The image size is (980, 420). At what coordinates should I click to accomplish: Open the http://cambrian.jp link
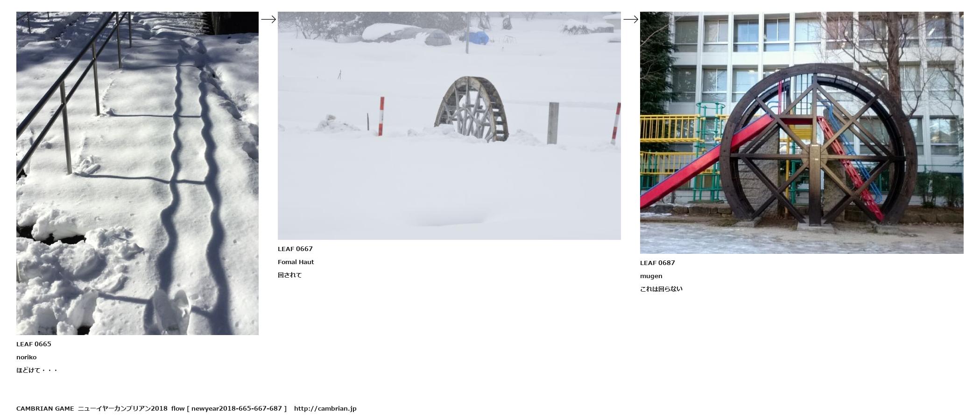325,408
